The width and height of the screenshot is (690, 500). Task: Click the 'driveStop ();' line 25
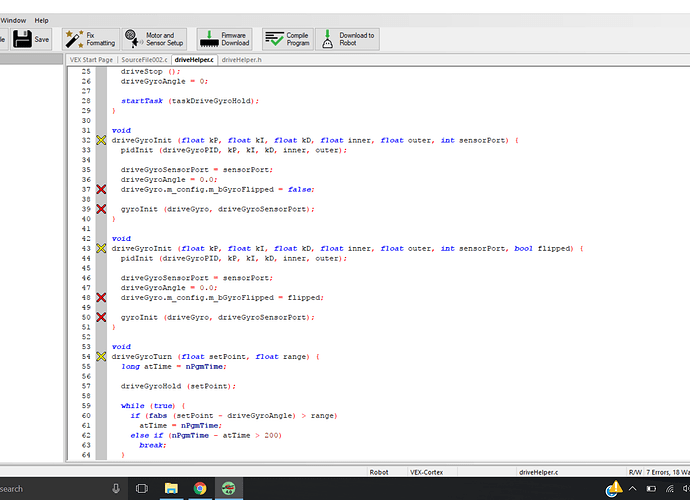click(x=150, y=71)
